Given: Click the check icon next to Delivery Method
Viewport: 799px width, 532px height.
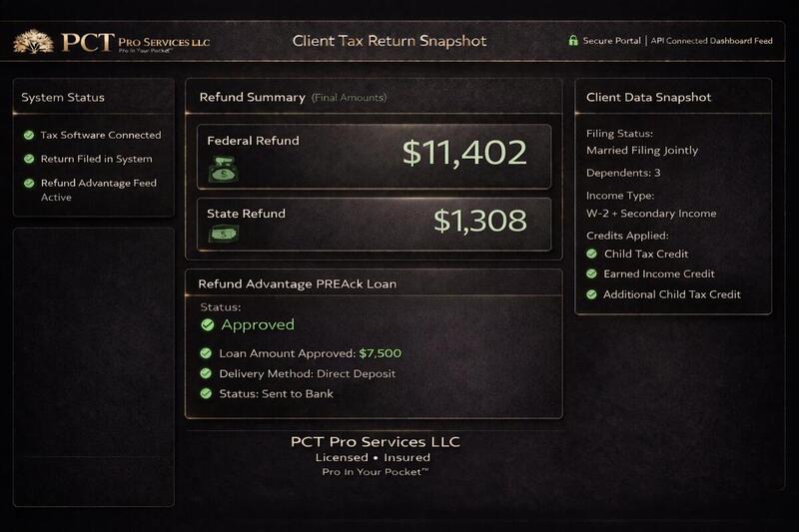Looking at the screenshot, I should (x=206, y=373).
